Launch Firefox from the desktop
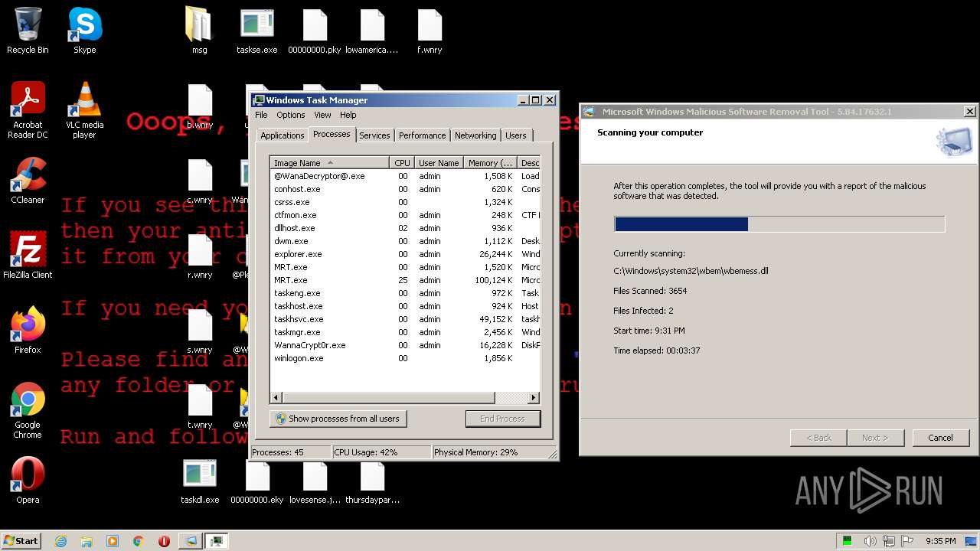 (28, 331)
